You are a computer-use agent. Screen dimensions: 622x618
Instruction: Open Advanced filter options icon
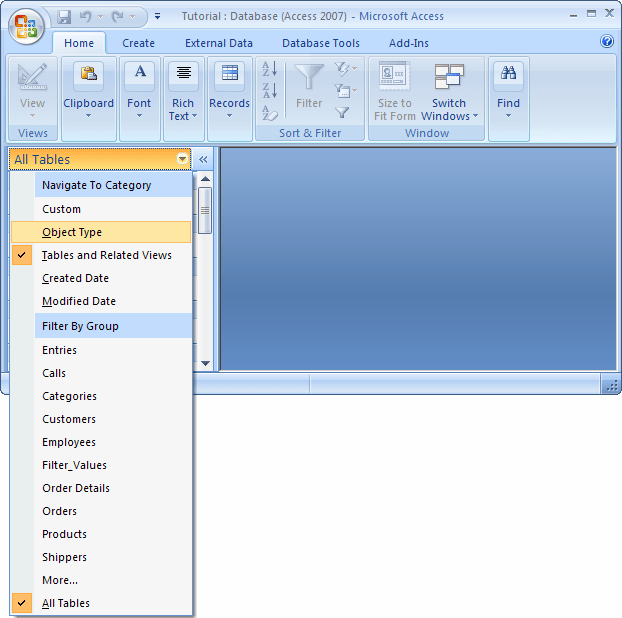click(x=346, y=91)
